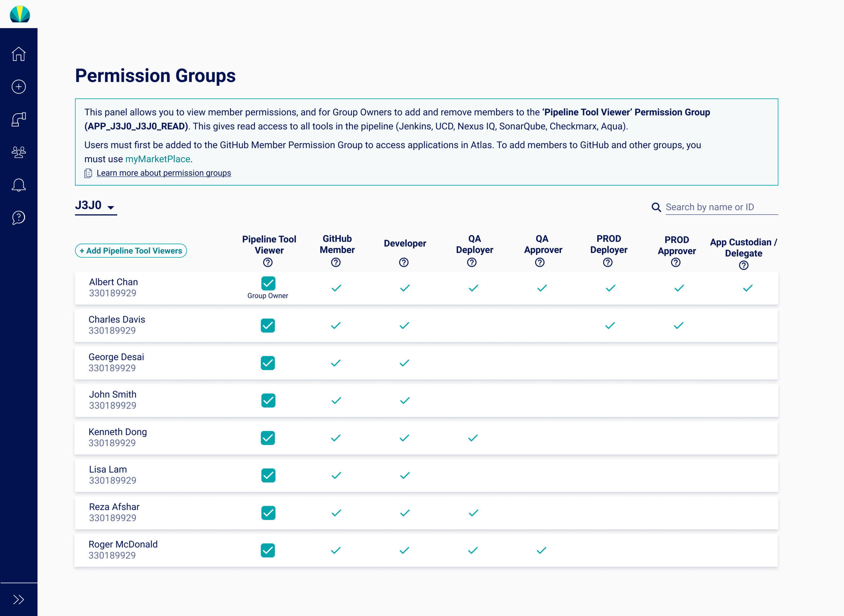Open the Home icon in sidebar

[x=19, y=54]
